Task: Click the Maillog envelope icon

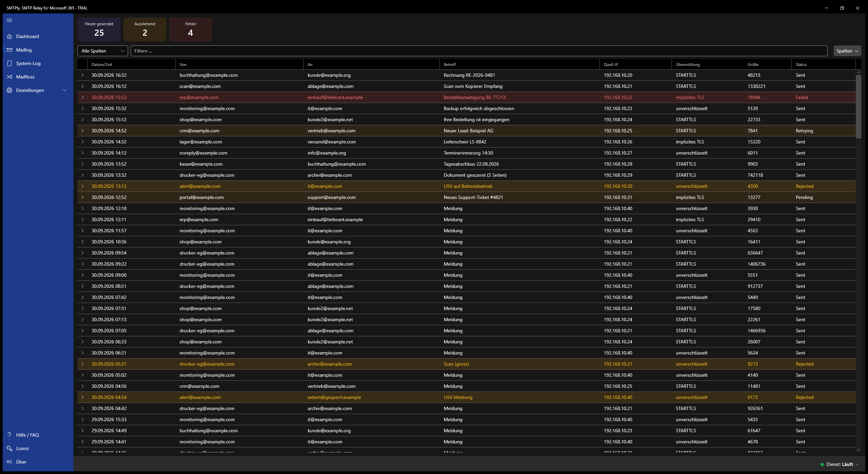Action: 9,50
